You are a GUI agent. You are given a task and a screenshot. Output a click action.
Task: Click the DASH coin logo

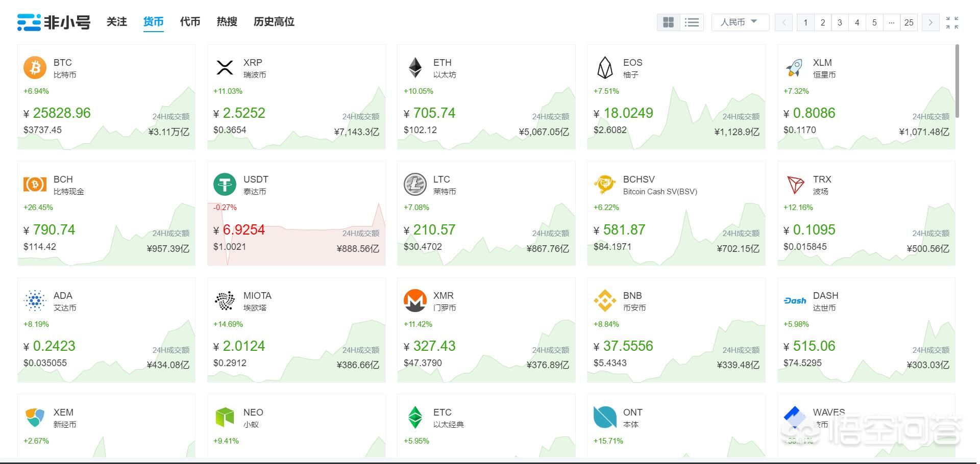[795, 300]
